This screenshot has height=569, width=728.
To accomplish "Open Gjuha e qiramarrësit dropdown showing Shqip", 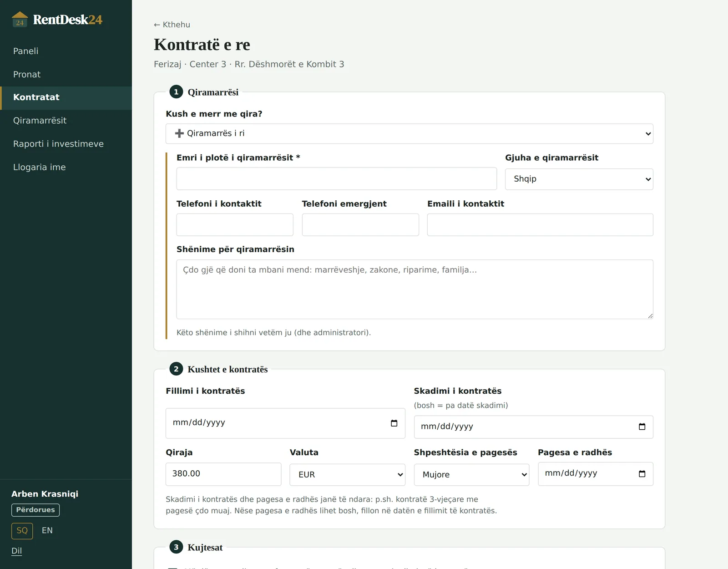I will coord(579,179).
